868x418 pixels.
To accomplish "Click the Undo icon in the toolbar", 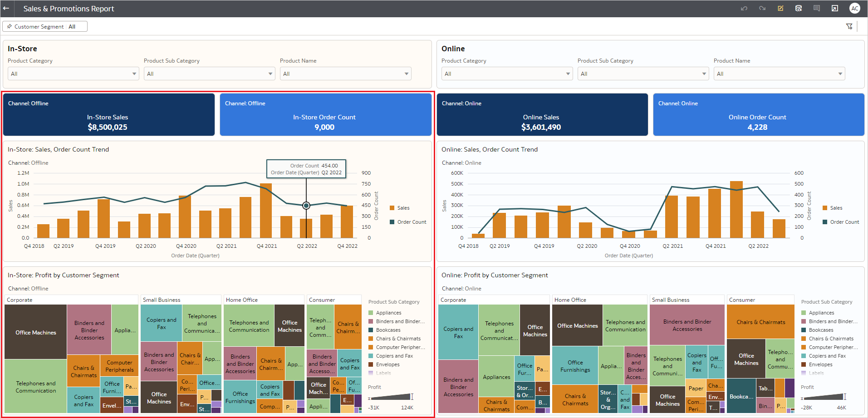I will click(x=744, y=8).
